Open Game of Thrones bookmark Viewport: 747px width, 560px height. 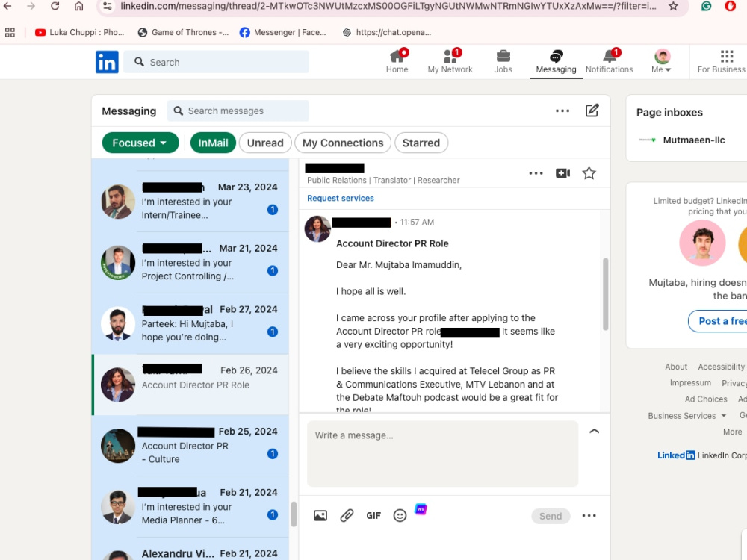pos(184,32)
